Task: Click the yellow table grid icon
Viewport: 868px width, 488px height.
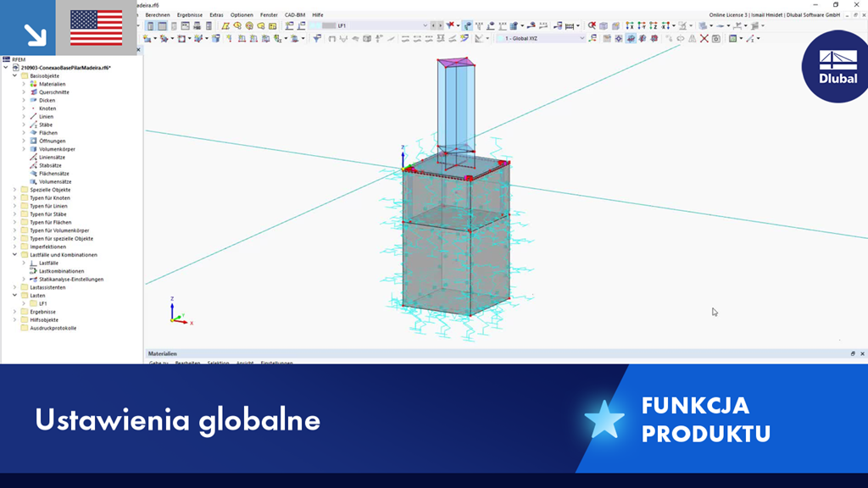Action: pos(272,25)
